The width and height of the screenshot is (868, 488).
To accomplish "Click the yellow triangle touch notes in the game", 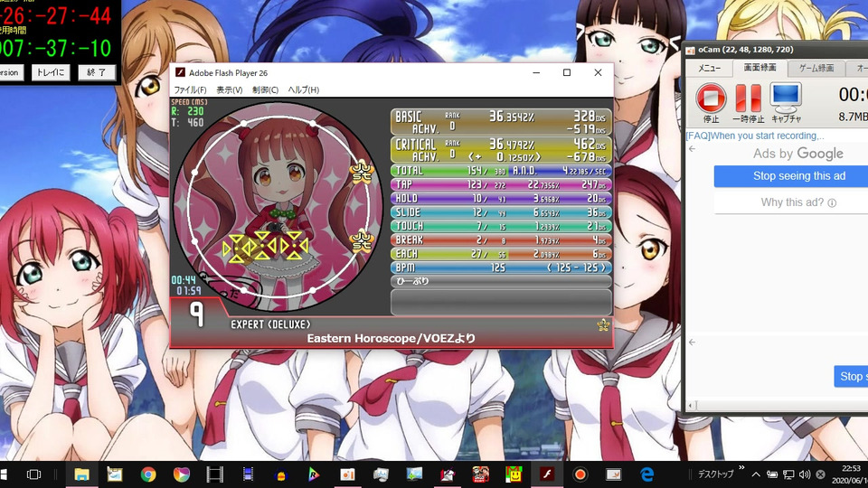I will click(265, 247).
